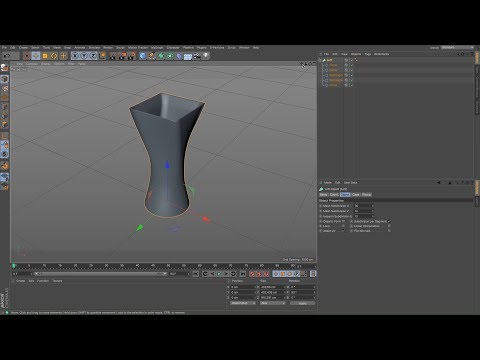Open Material Manager Create menu
Viewport: 480px width, 360px height.
(x=21, y=281)
